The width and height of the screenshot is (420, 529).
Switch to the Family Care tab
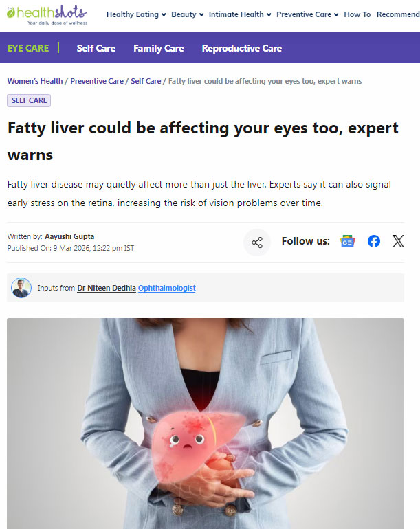point(159,48)
